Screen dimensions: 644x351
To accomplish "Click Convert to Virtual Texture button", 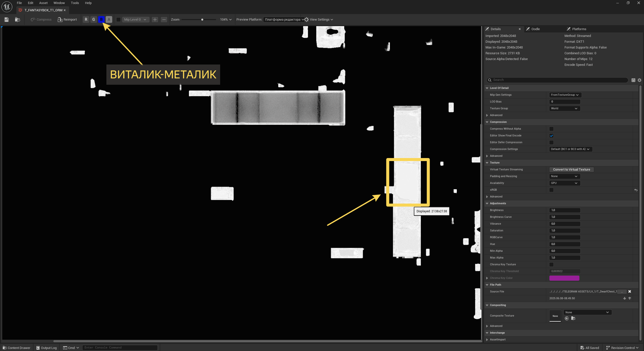I will (x=571, y=170).
